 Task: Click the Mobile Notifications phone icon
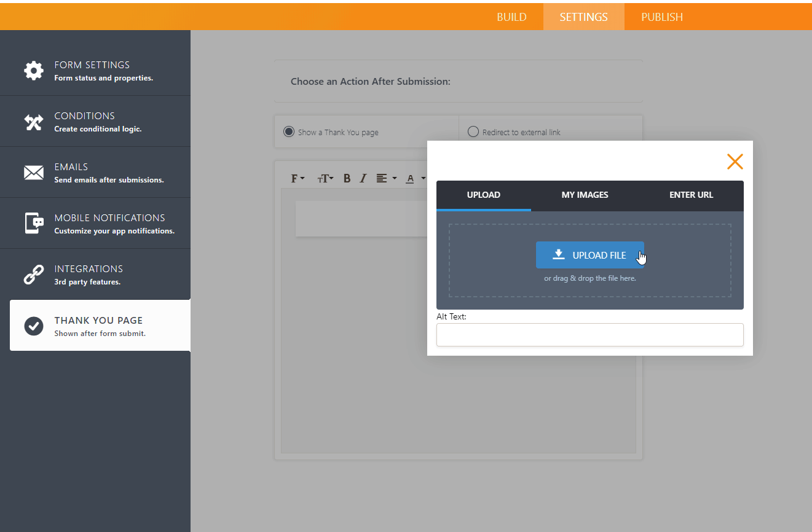pos(34,224)
